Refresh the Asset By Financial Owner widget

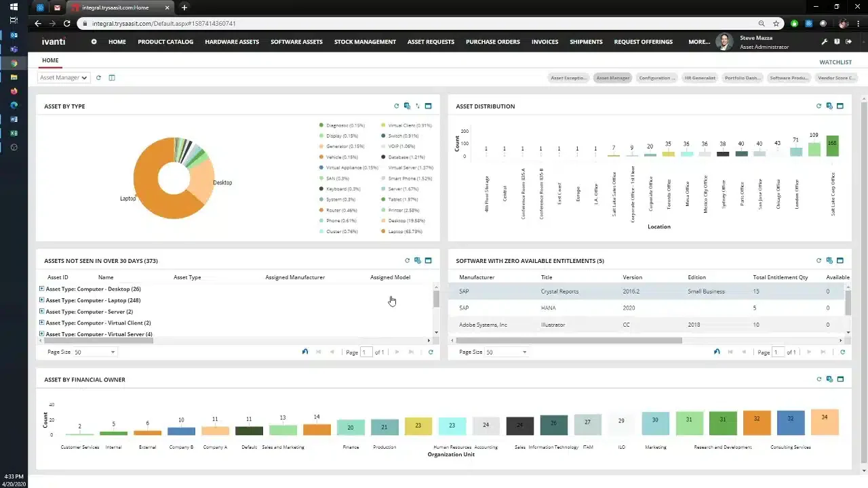click(x=819, y=380)
